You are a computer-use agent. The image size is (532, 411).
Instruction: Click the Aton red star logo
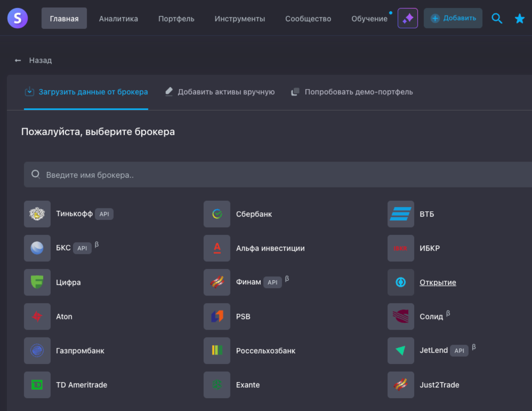click(37, 316)
